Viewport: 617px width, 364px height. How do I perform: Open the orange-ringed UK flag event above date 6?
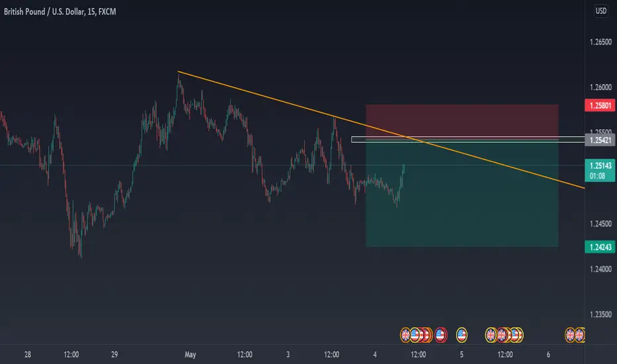coord(570,336)
